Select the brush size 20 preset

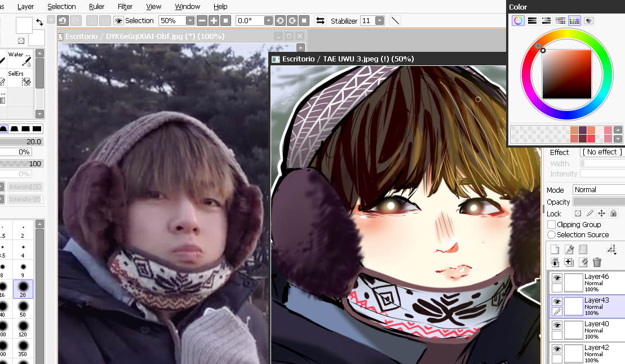pos(23,289)
